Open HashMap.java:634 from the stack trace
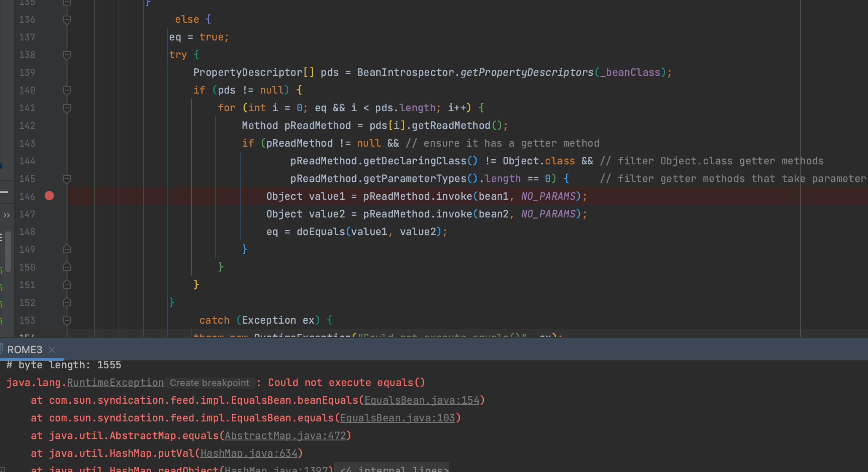The image size is (868, 472). (249, 453)
